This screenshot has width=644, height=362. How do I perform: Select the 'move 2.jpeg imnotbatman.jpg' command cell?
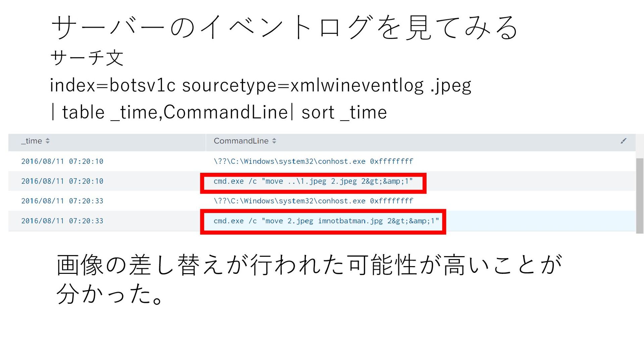[326, 221]
